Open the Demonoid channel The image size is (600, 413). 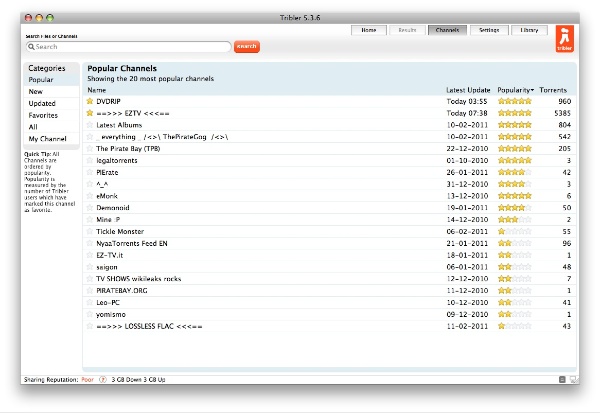click(113, 208)
